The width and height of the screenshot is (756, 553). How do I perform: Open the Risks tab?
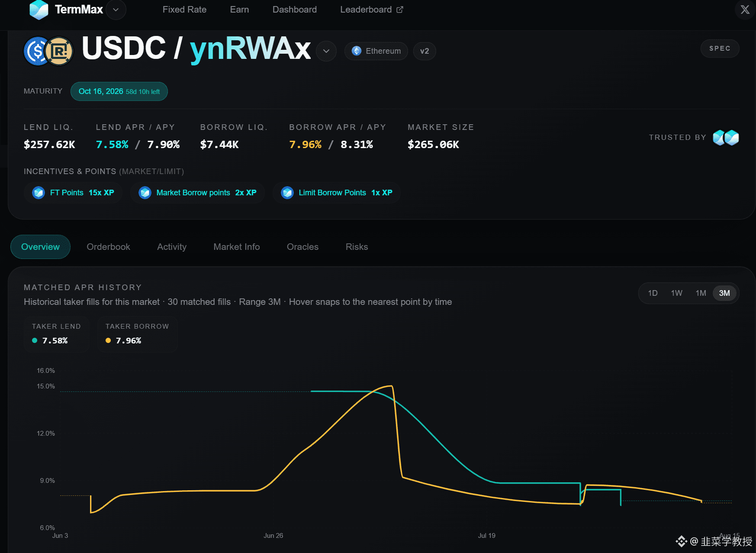tap(357, 247)
